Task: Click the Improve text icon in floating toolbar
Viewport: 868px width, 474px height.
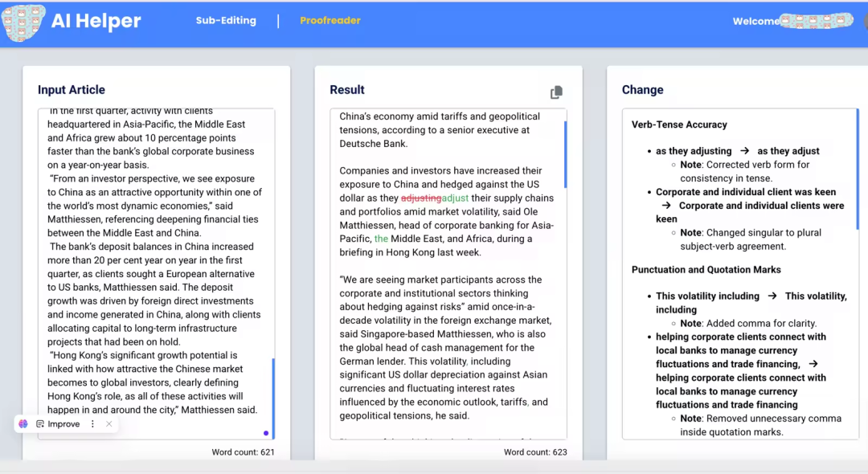Action: [40, 424]
